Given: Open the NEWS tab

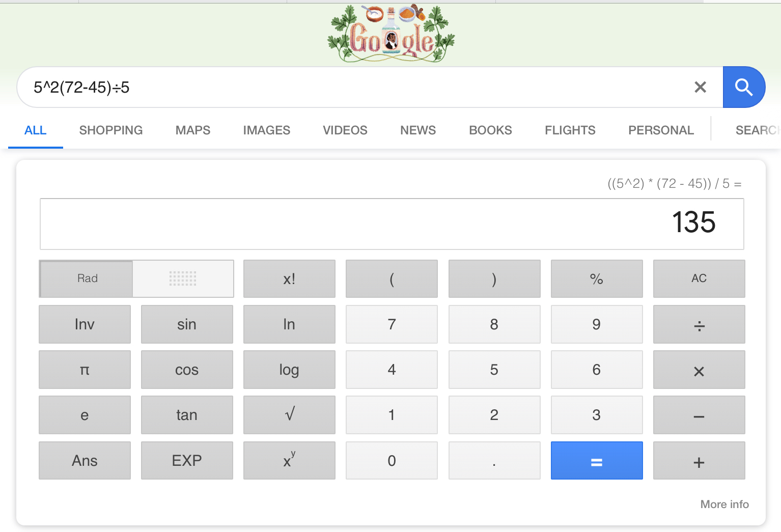Looking at the screenshot, I should pyautogui.click(x=418, y=130).
